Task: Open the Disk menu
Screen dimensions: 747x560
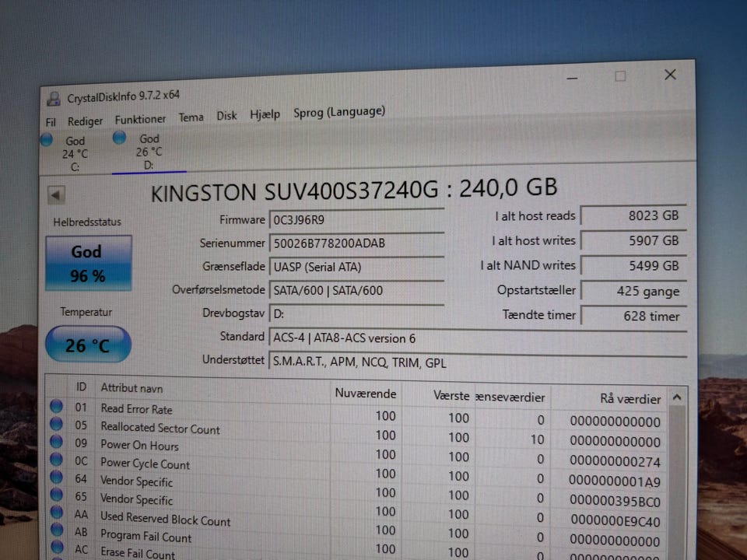Action: (x=226, y=116)
